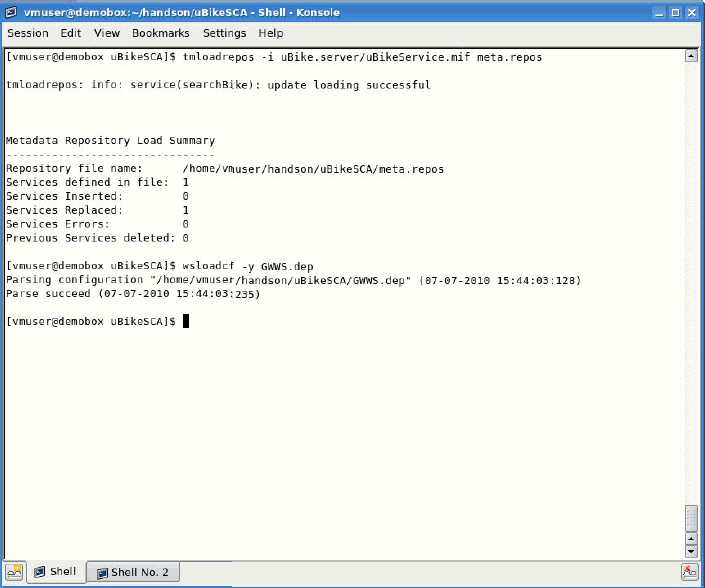This screenshot has width=705, height=588.
Task: Click the close session icon at the bottom right
Action: tap(689, 572)
